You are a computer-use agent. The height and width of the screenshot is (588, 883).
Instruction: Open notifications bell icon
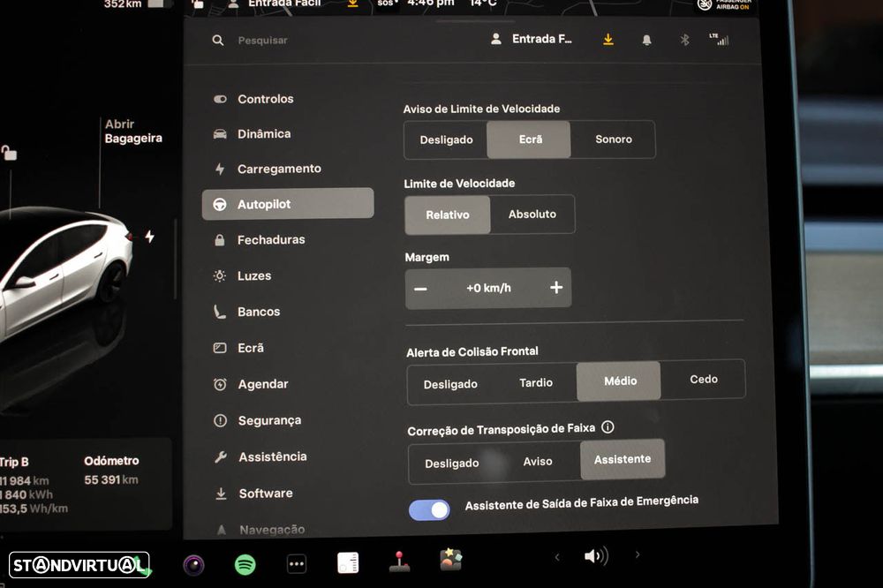coord(646,40)
